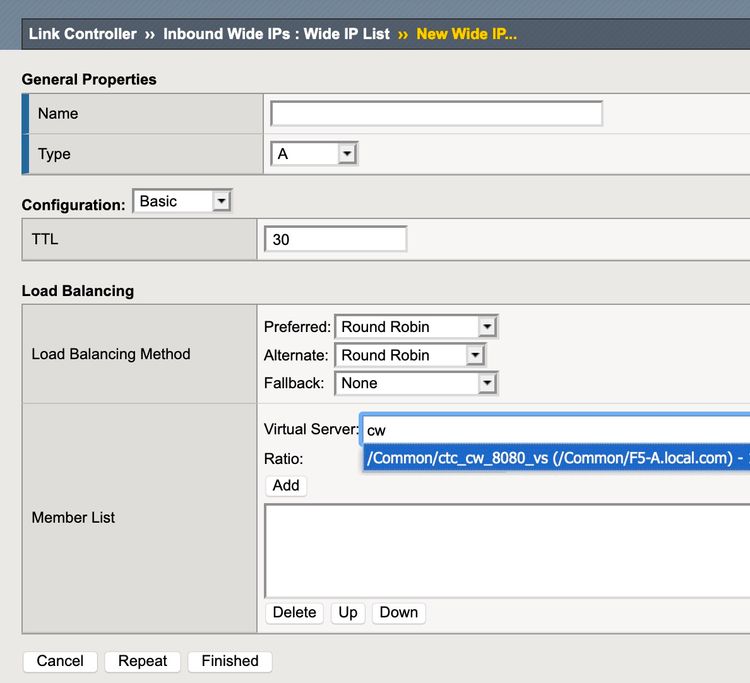Viewport: 750px width, 683px height.
Task: Go to Link Controller in the breadcrumb
Action: [82, 34]
